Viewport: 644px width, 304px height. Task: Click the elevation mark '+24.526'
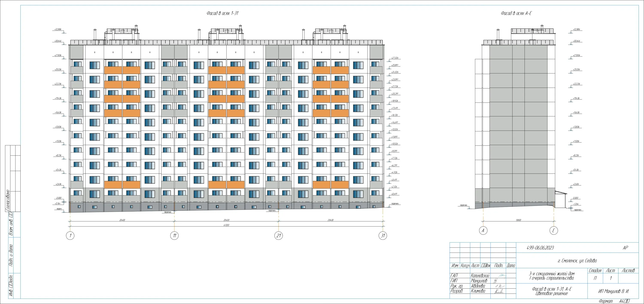pos(395,72)
